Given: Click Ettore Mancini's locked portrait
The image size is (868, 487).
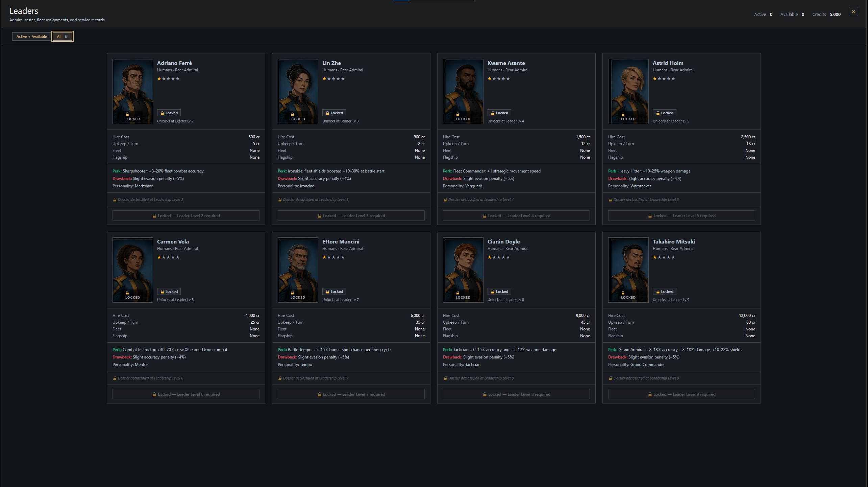Looking at the screenshot, I should tap(298, 270).
